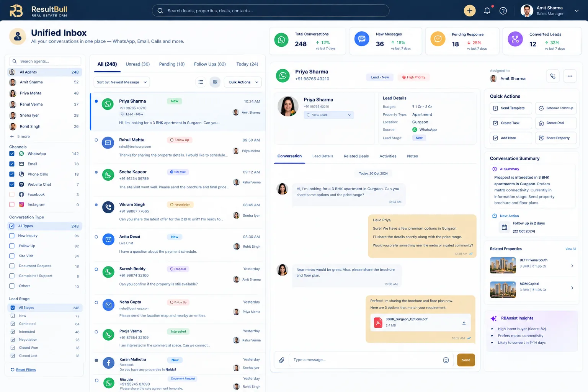Switch to grid view layout icon
The width and height of the screenshot is (588, 392).
(x=215, y=82)
